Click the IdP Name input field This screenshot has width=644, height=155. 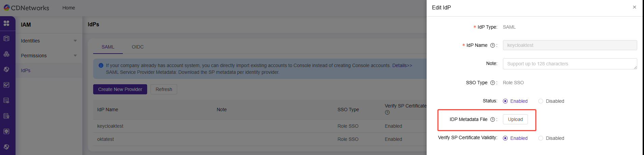point(570,45)
